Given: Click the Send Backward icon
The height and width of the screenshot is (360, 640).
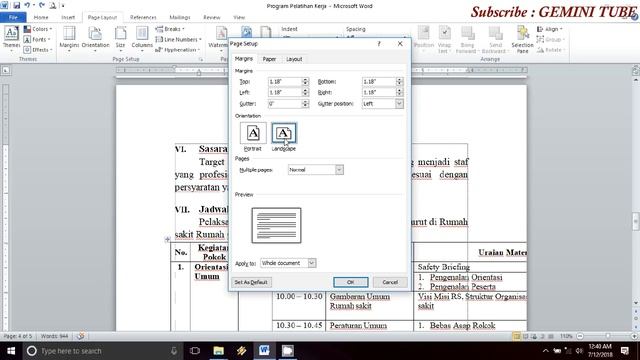Looking at the screenshot, I should point(495,39).
